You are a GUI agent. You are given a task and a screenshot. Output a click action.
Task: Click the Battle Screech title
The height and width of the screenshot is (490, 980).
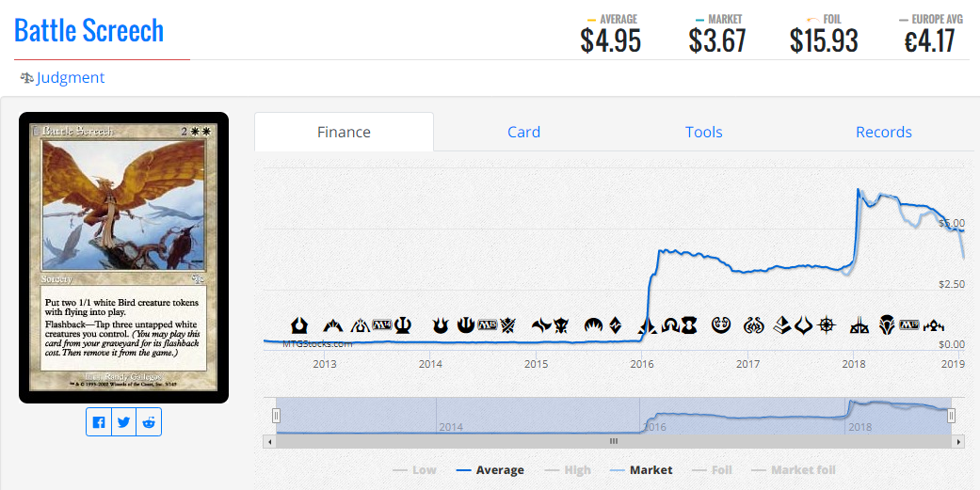(88, 31)
